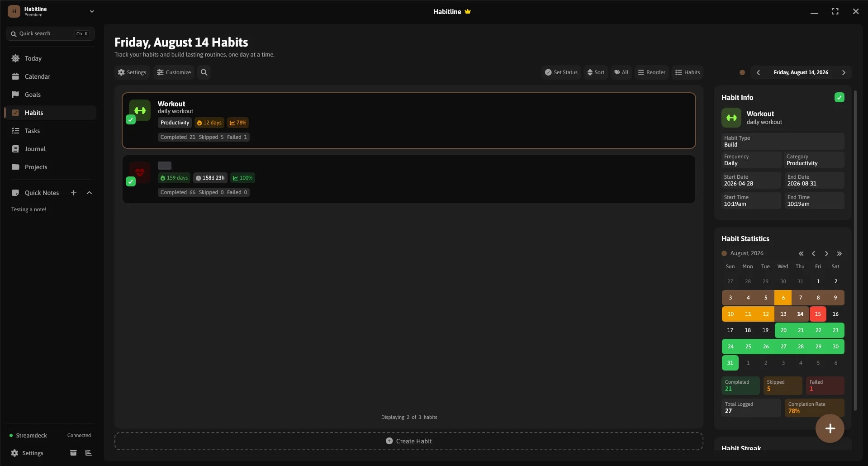Screen dimensions: 868x466
Task: Open the 'Testing a note!' quick note
Action: [x=29, y=209]
